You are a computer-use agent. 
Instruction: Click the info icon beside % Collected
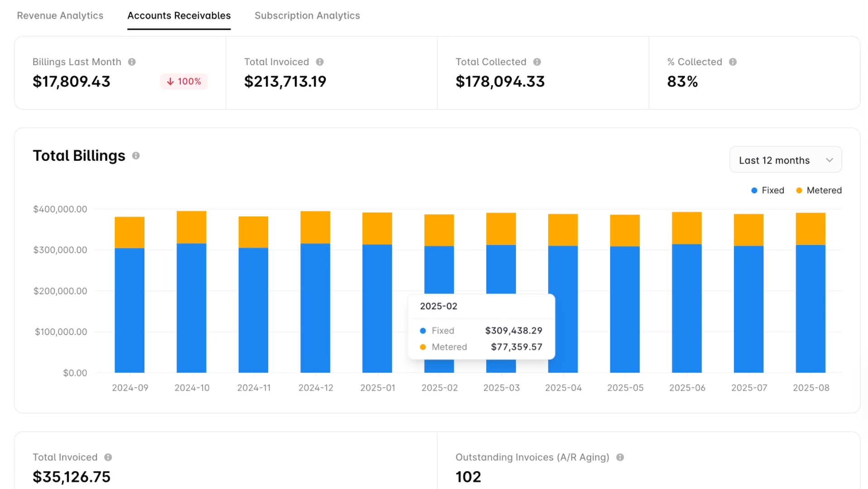pos(733,62)
